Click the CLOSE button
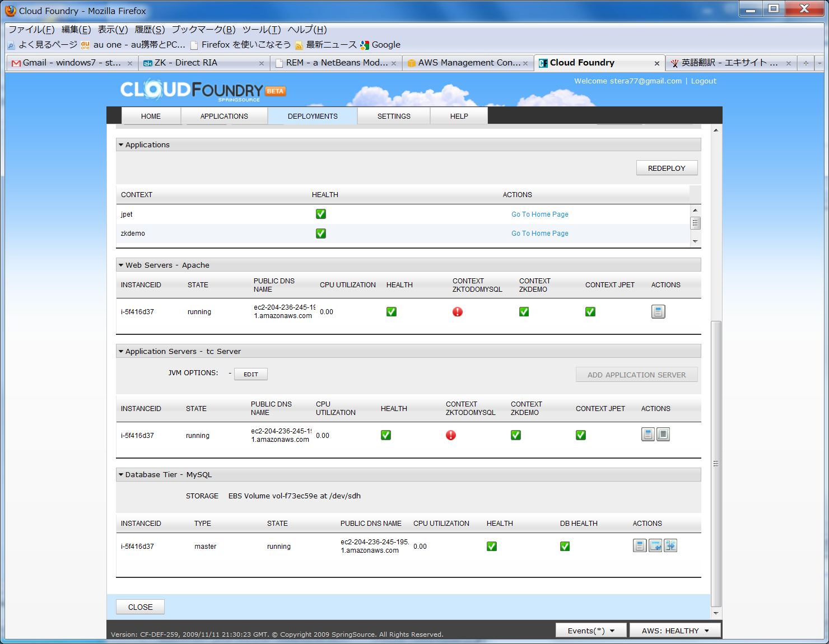Screen dimensions: 829x644 tap(140, 607)
